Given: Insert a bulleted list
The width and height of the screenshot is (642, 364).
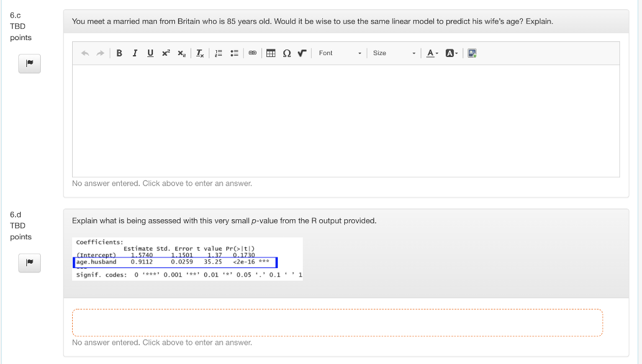Looking at the screenshot, I should click(x=234, y=53).
